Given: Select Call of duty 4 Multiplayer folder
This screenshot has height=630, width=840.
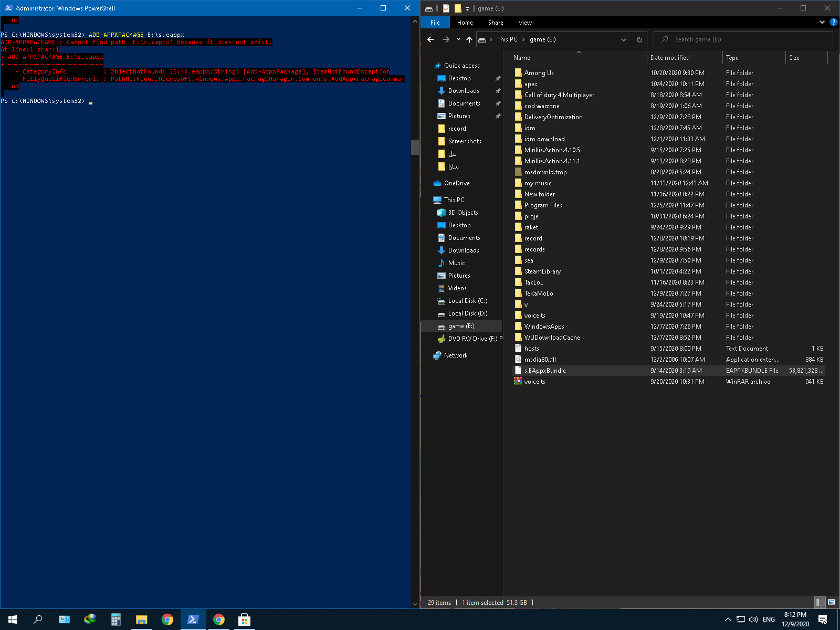Looking at the screenshot, I should click(x=668, y=95).
